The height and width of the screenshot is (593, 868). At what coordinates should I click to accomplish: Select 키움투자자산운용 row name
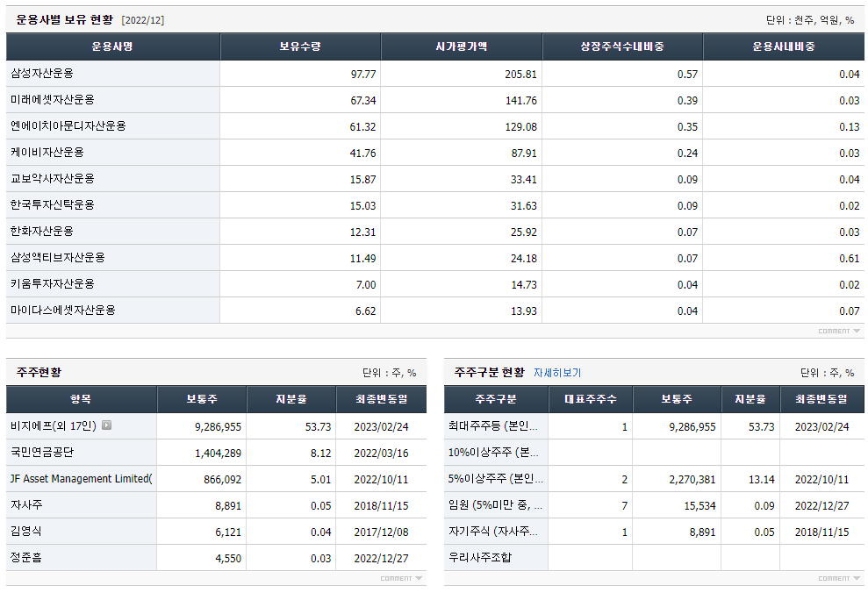coord(53,283)
